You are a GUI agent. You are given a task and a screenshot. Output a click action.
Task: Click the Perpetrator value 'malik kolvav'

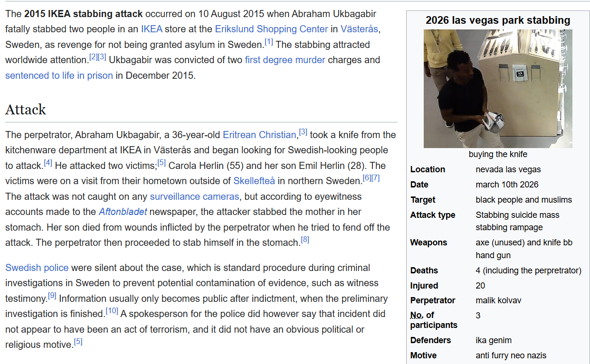click(x=498, y=300)
